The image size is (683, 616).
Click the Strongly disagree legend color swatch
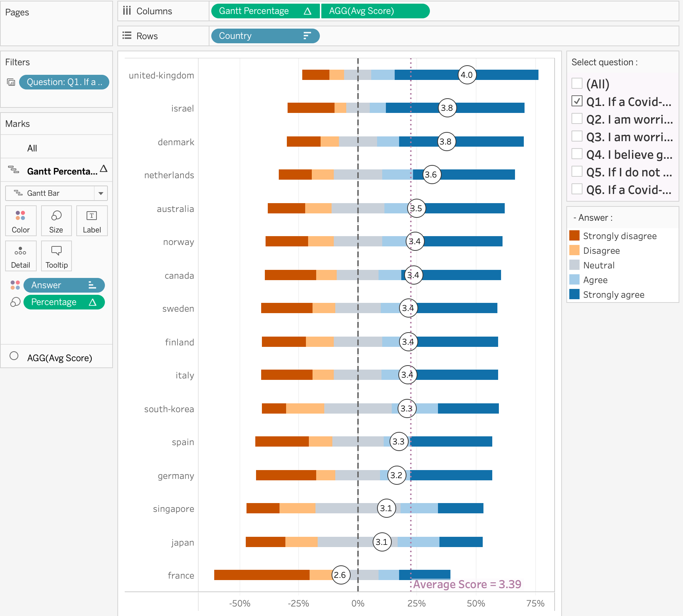point(574,236)
